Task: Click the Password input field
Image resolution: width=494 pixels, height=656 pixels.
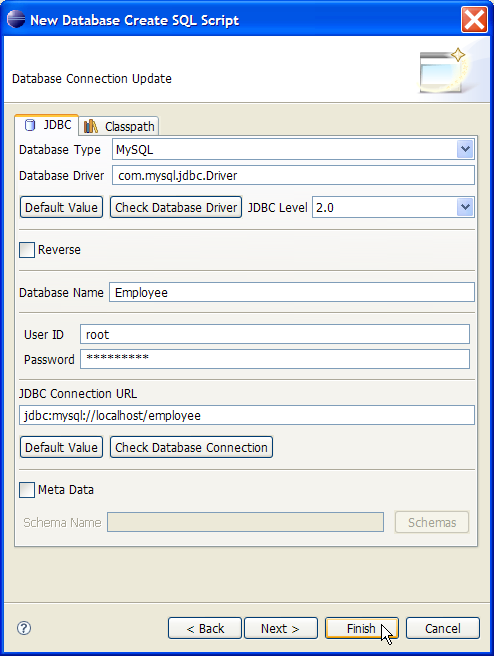Action: coord(275,359)
